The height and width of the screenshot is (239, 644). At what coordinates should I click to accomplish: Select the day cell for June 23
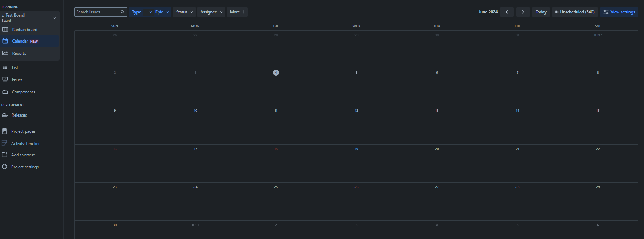(115, 202)
